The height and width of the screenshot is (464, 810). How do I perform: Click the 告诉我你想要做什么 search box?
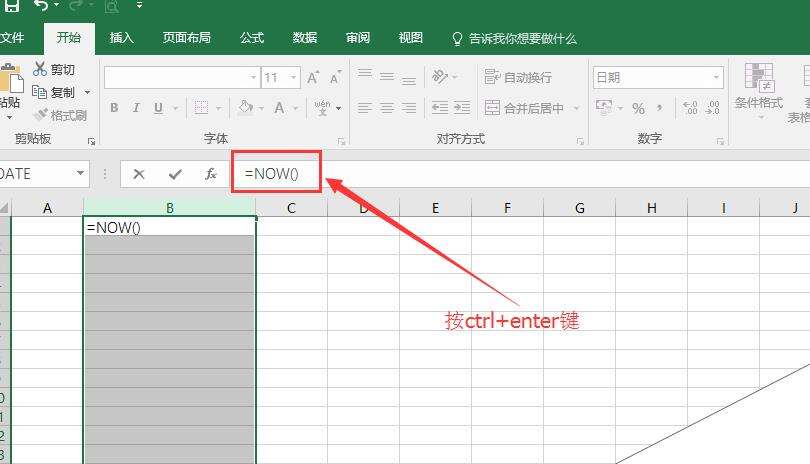[x=514, y=39]
